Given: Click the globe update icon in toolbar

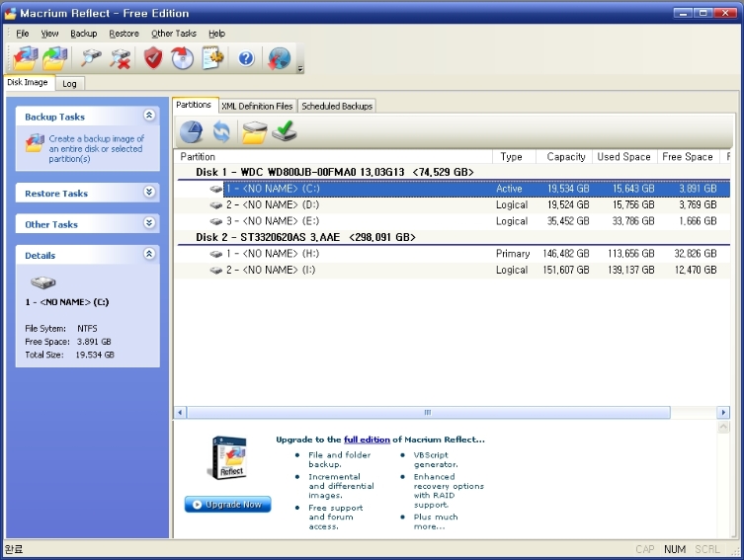Looking at the screenshot, I should pyautogui.click(x=279, y=58).
